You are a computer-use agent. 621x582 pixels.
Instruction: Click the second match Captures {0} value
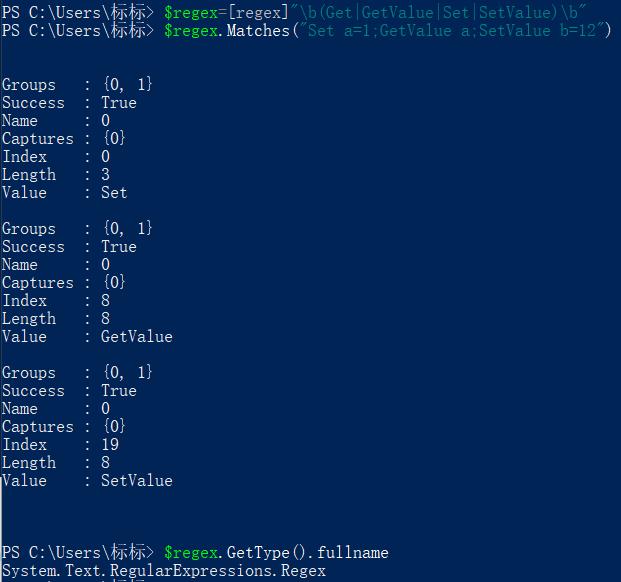[x=114, y=283]
